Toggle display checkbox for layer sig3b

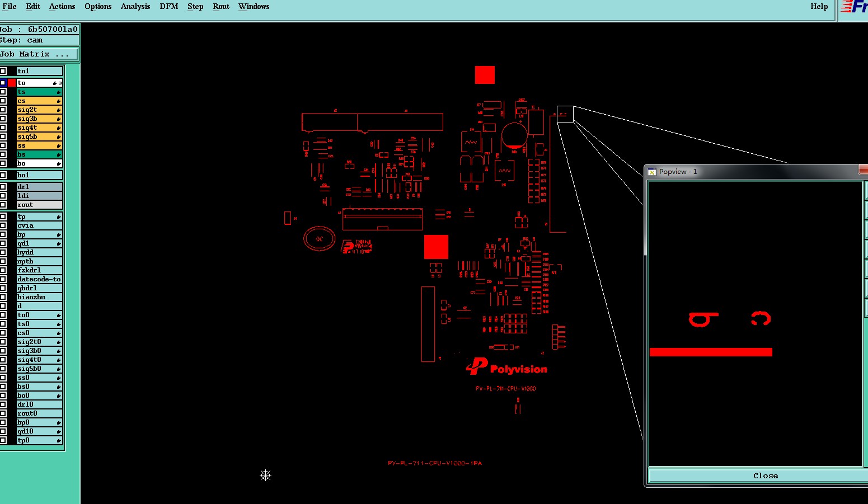[3, 119]
